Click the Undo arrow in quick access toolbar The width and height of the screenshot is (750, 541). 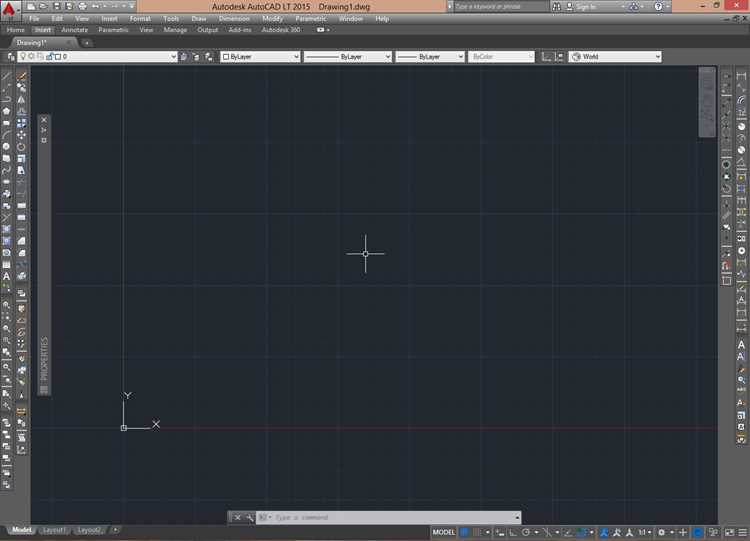click(x=95, y=6)
